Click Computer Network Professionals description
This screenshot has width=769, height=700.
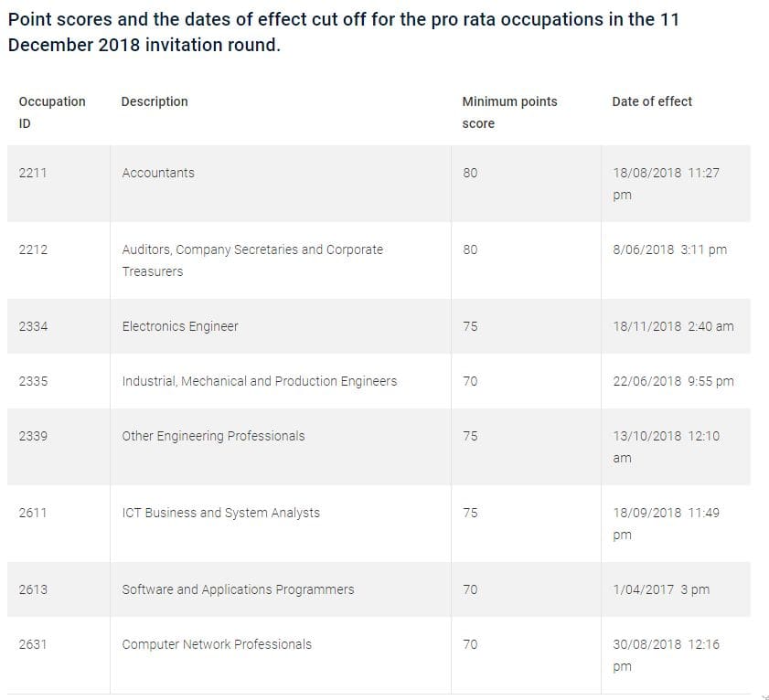(217, 644)
